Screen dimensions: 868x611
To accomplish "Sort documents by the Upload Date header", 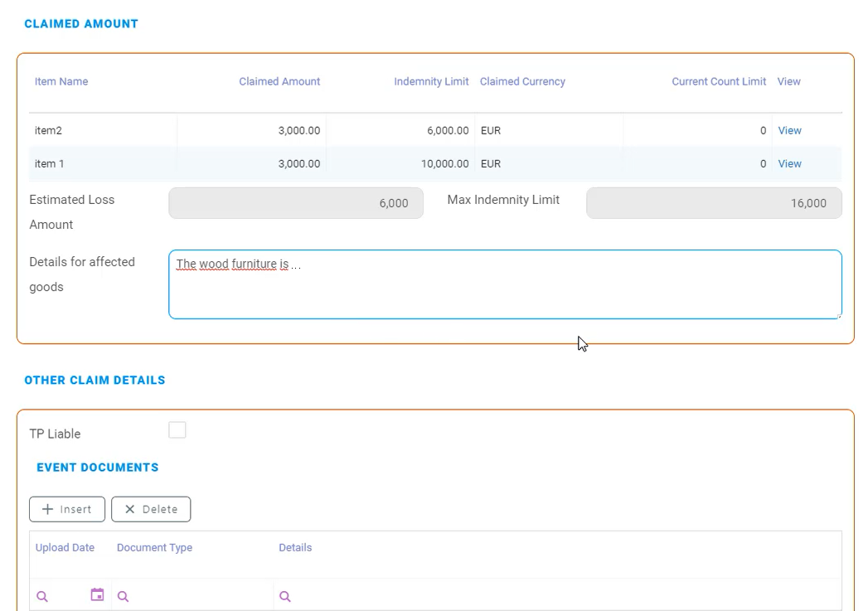I will pos(65,547).
